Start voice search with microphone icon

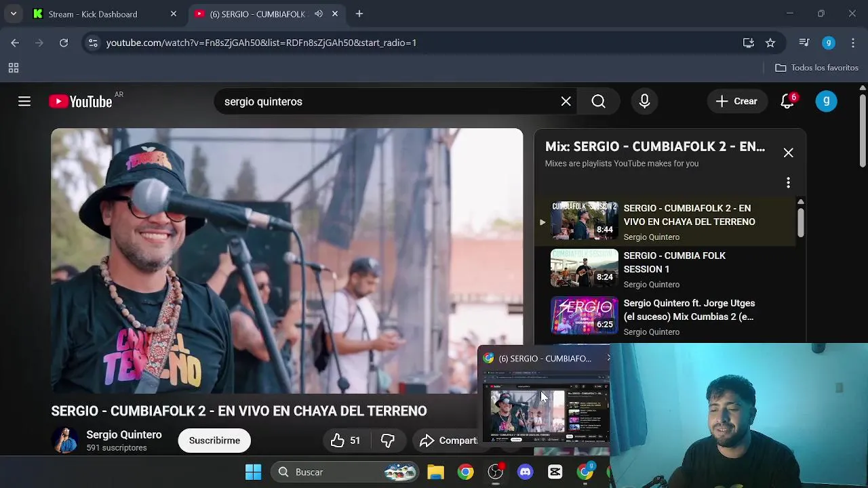[x=644, y=102]
